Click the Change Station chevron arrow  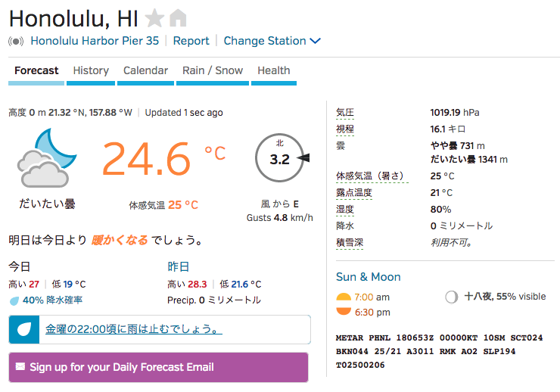tap(316, 41)
